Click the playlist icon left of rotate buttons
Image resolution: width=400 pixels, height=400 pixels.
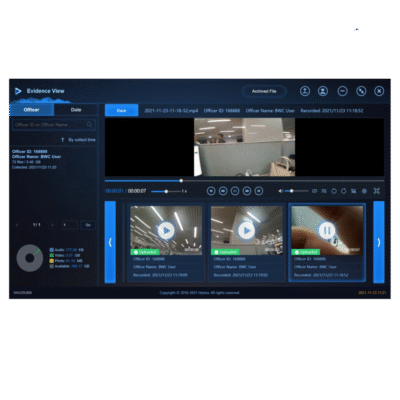pos(324,191)
